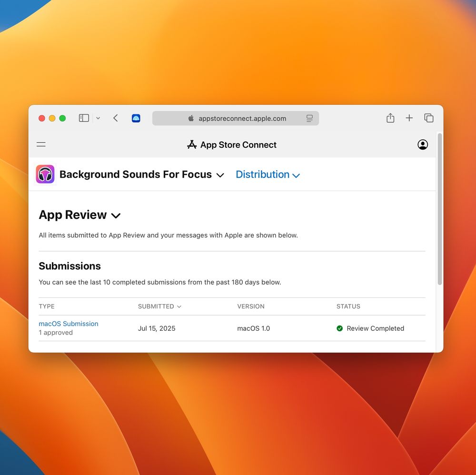Click the Share button in Safari
Viewport: 476px width, 475px height.
click(390, 118)
